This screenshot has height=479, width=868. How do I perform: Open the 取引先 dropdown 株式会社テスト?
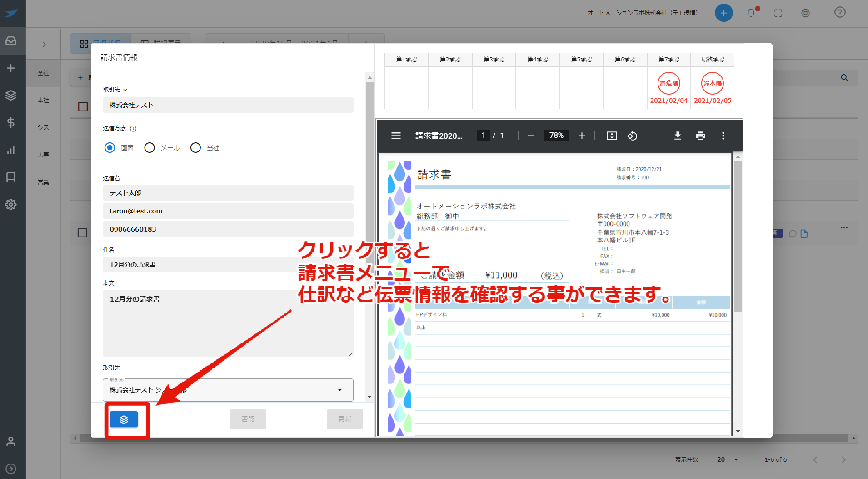[x=228, y=390]
